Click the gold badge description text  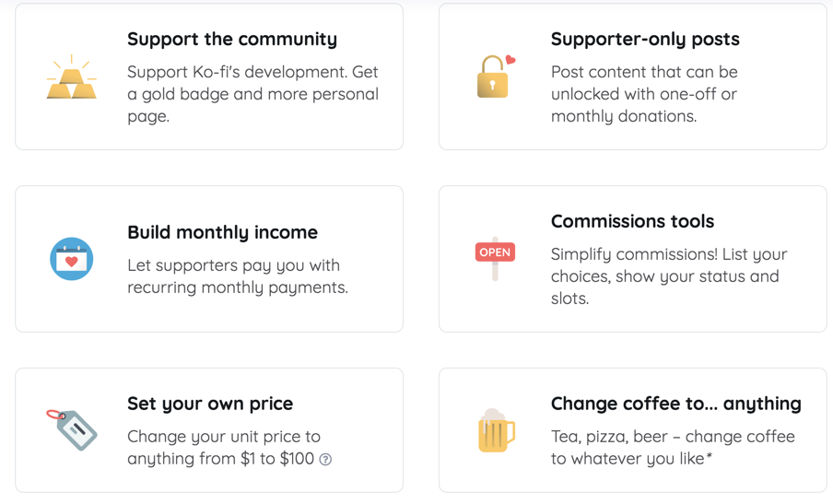coord(252,94)
